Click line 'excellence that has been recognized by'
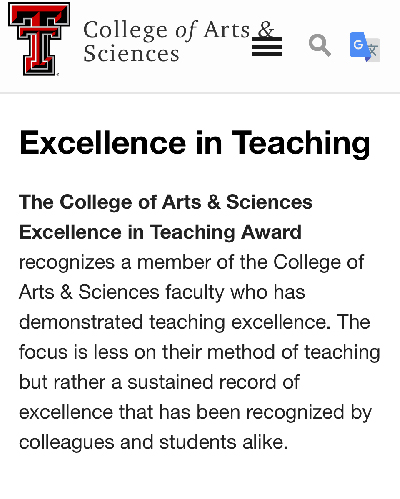 pos(195,413)
